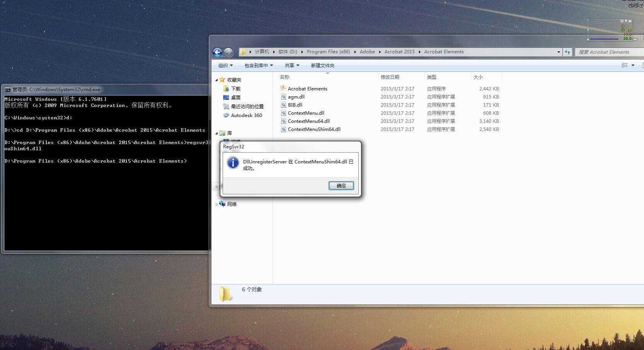Viewport: 644px width, 350px height.
Task: Open the 共享 (Share) dropdown menu
Action: (x=292, y=66)
